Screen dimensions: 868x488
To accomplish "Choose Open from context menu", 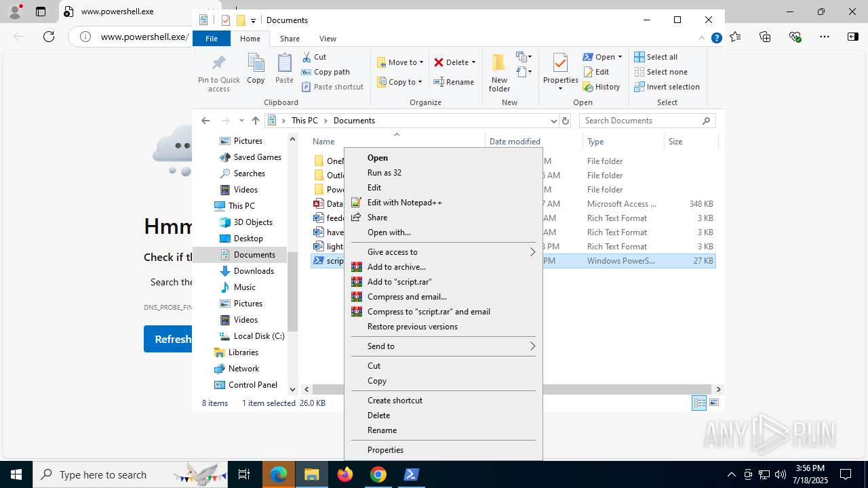I will coord(443,158).
